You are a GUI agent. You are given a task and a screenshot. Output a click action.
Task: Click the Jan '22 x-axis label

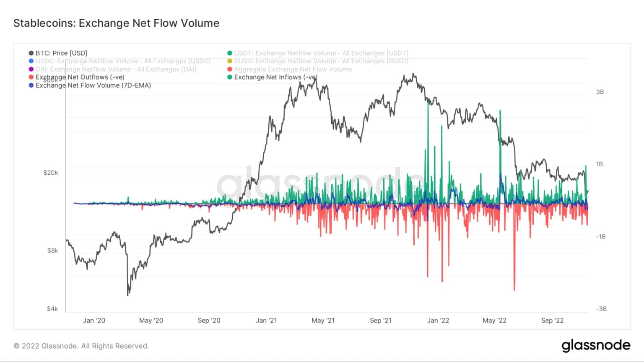[x=438, y=321]
